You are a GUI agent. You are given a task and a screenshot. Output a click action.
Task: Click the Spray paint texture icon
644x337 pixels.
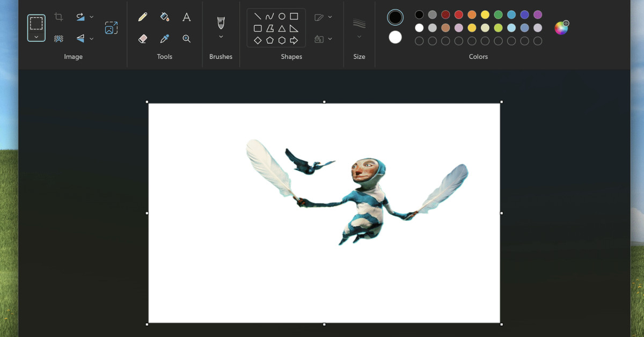tap(58, 38)
